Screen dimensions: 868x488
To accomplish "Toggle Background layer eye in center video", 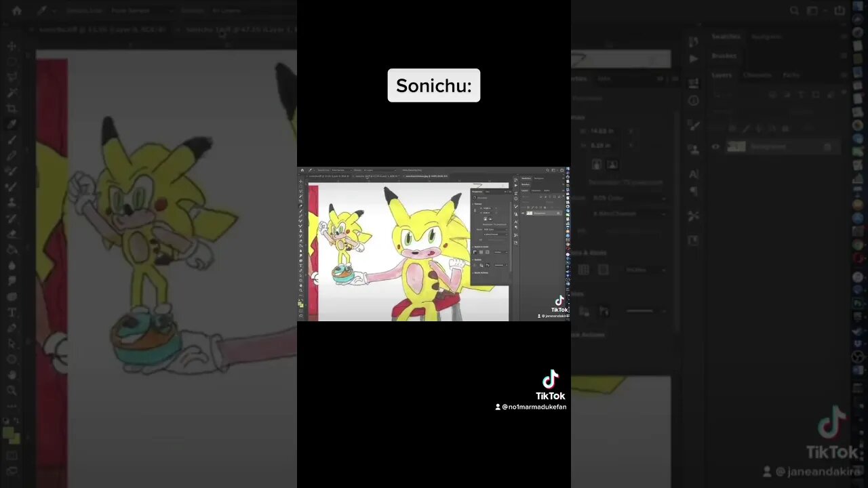I will point(523,213).
